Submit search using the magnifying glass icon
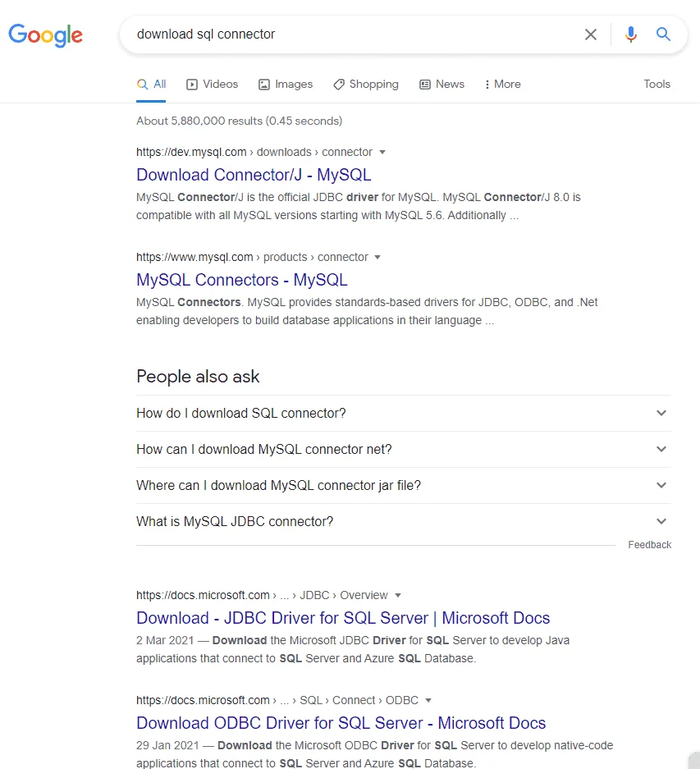This screenshot has width=700, height=769. pyautogui.click(x=663, y=34)
